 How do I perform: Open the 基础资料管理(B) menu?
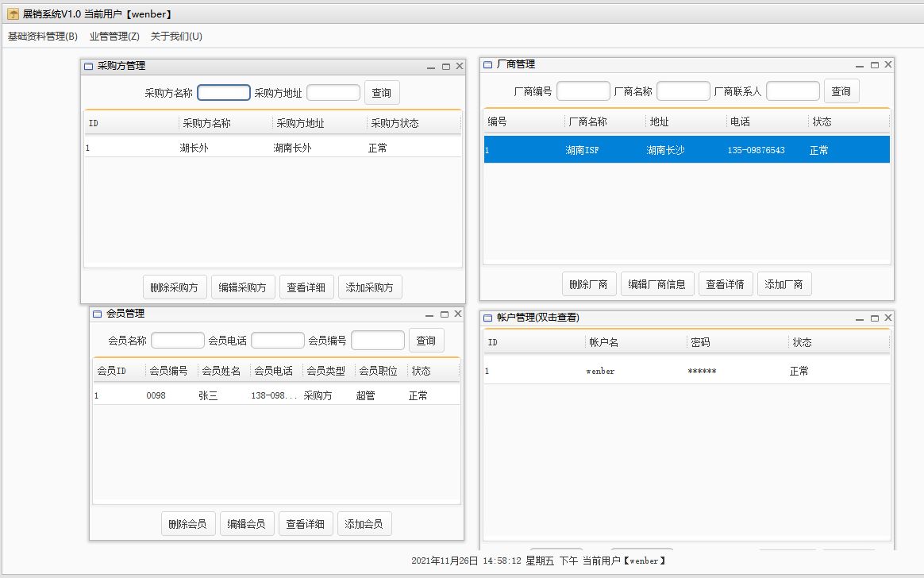40,36
